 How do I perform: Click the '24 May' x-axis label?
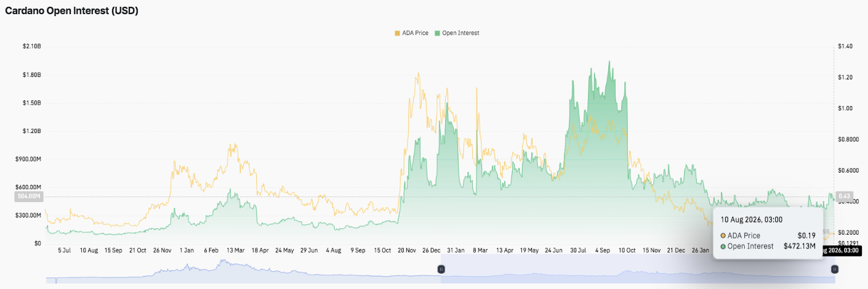tap(284, 251)
